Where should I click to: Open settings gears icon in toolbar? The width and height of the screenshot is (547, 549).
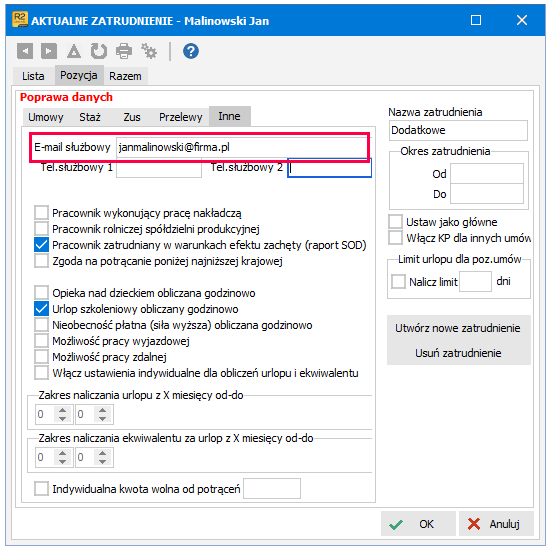pyautogui.click(x=149, y=51)
